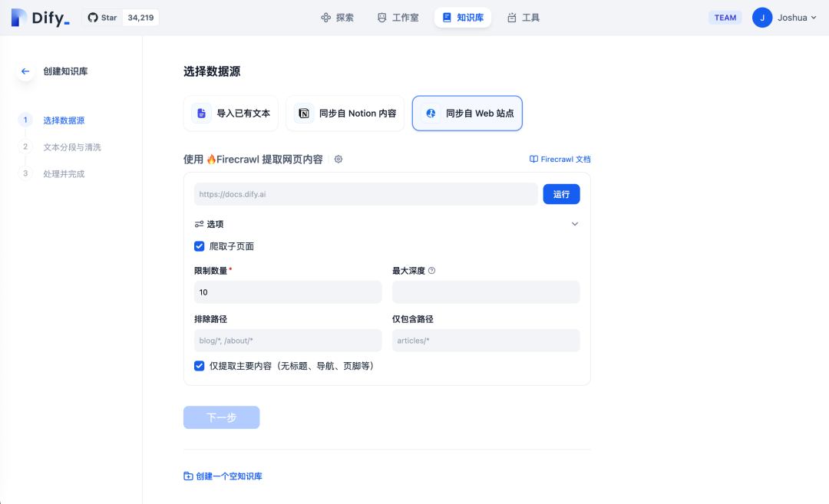
Task: Click the TEAM workspace badge
Action: [x=725, y=17]
